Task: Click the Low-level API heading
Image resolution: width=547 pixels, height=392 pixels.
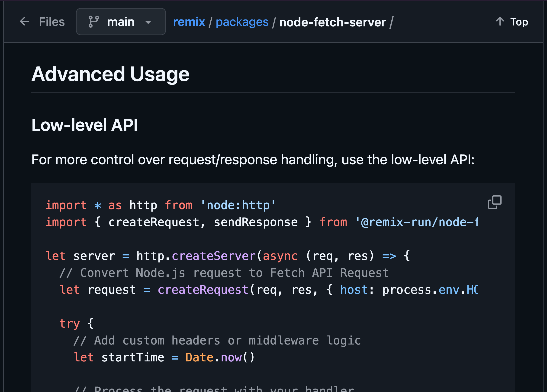Action: [x=84, y=125]
